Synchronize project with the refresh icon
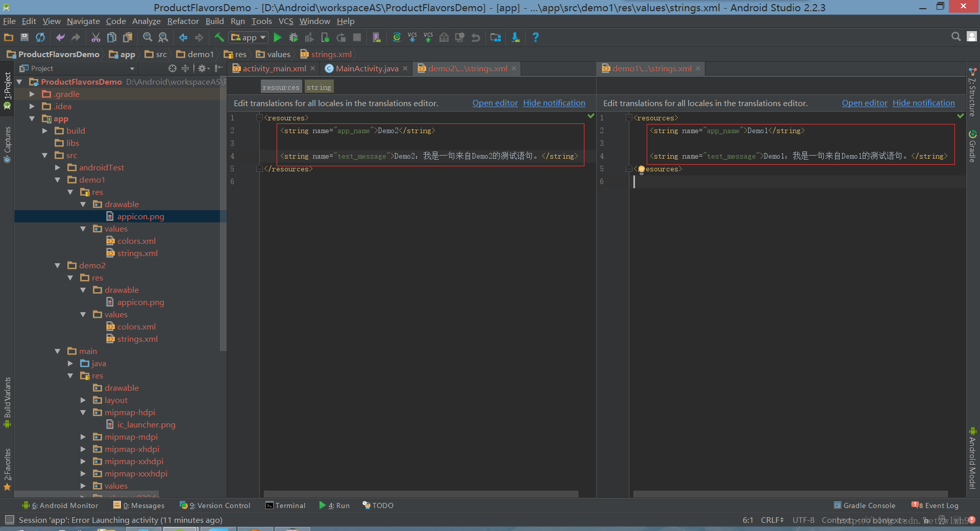The width and height of the screenshot is (980, 531). [x=40, y=37]
